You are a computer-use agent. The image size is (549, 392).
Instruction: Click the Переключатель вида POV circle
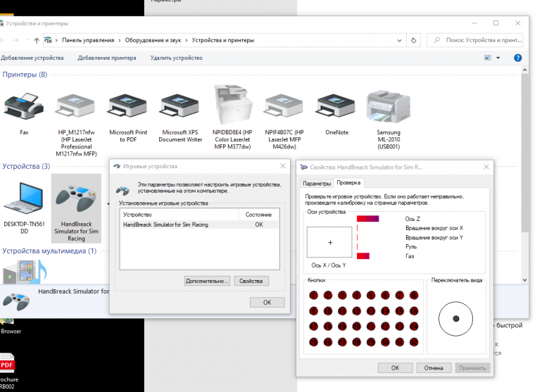[x=455, y=319]
